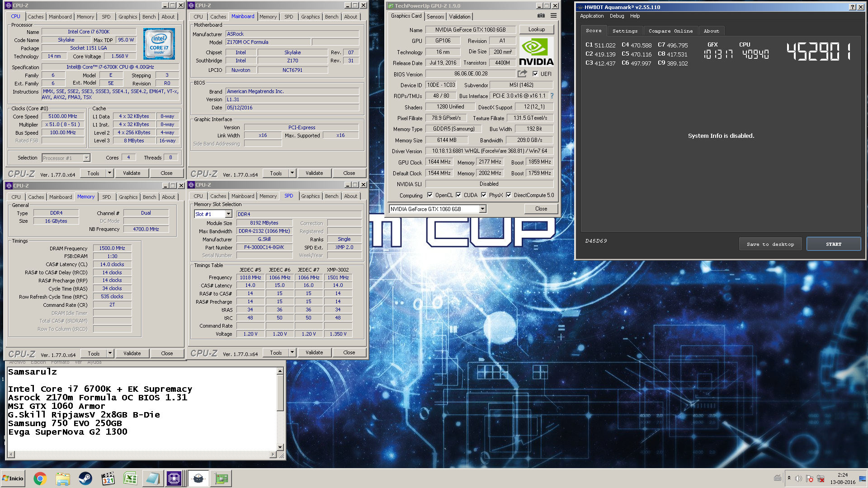Expand Tools dropdown arrow in CPU-Z Memory window
The height and width of the screenshot is (488, 868).
click(110, 353)
